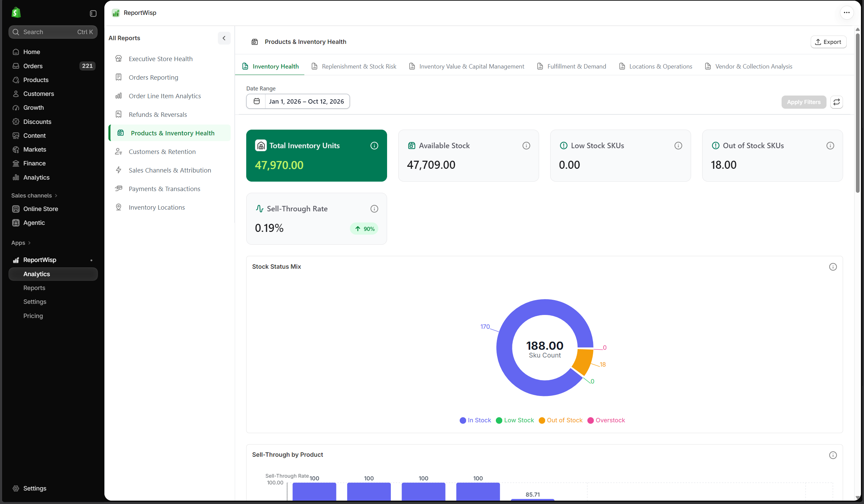The height and width of the screenshot is (504, 864).
Task: Click the Sell-Through by Product info icon
Action: 833,455
